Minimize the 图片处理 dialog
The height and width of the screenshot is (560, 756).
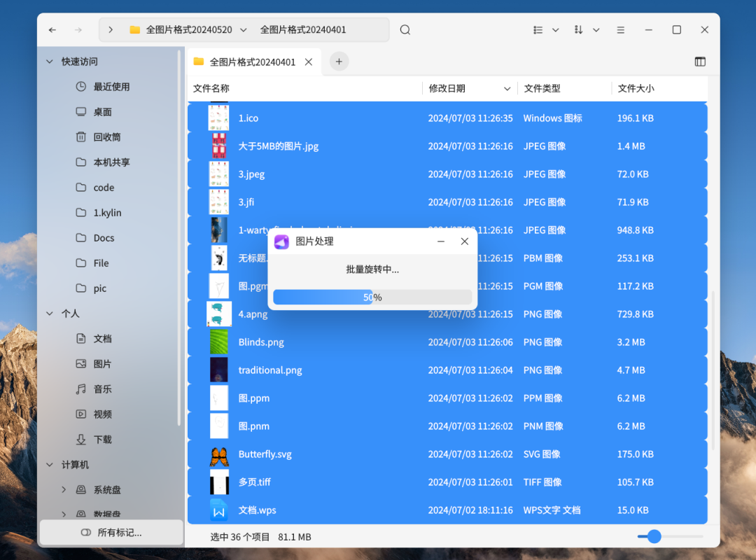click(x=441, y=241)
